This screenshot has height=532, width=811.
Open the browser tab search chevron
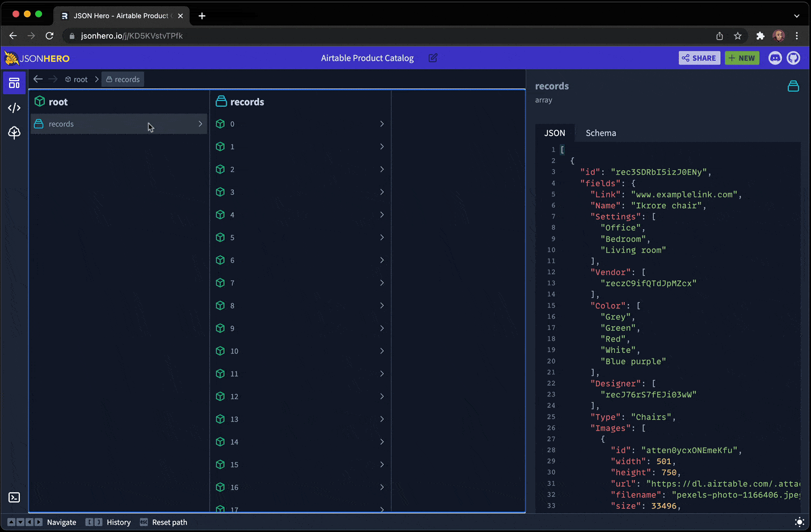pos(796,15)
